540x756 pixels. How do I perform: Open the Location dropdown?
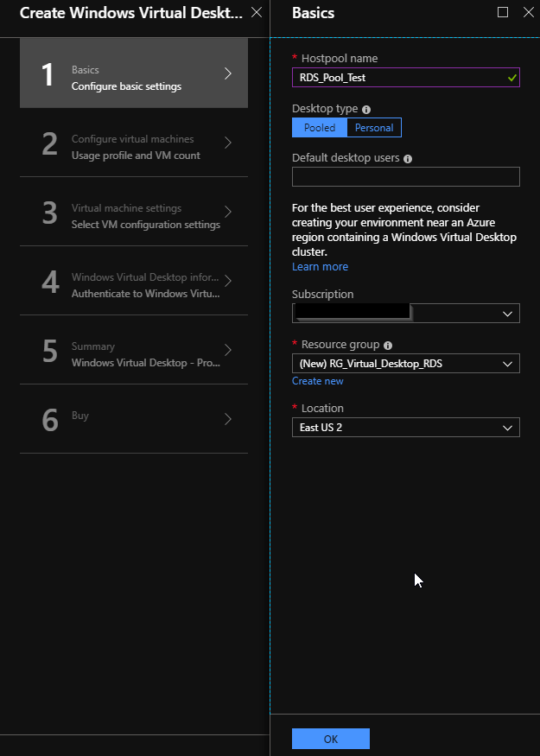tap(406, 427)
